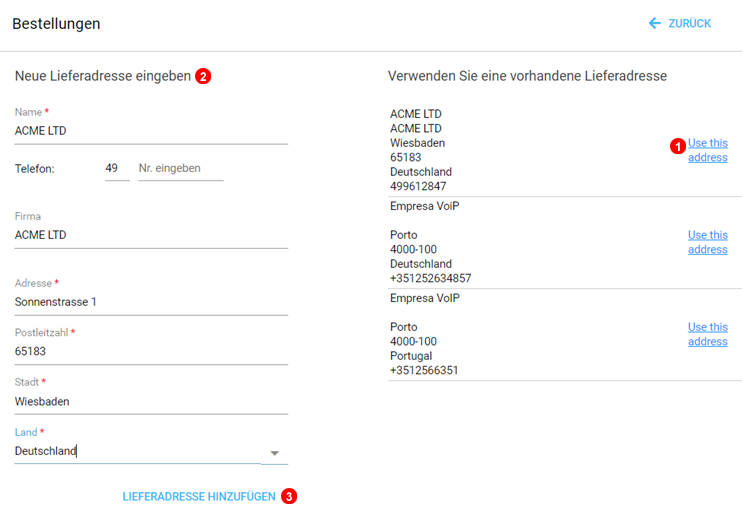This screenshot has height=528, width=743.
Task: Click the Verwenden Sie eine vorhandene Lieferadresse heading
Action: (x=527, y=76)
